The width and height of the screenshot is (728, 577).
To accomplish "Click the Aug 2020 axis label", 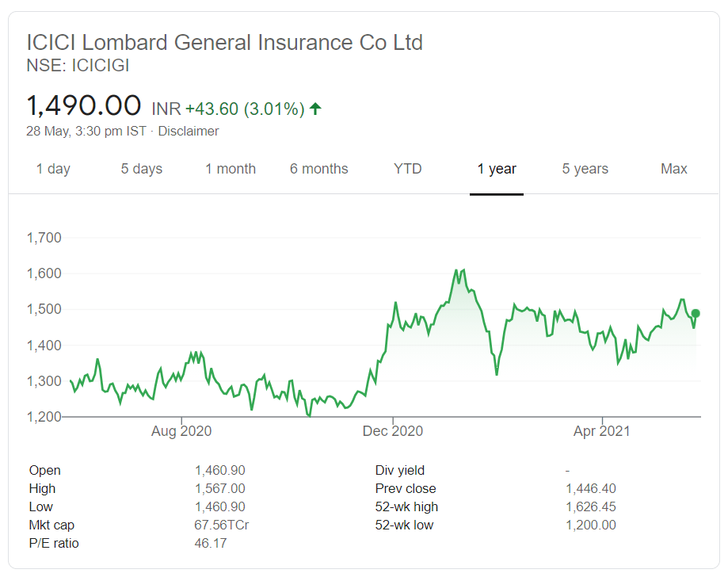I will click(x=181, y=431).
